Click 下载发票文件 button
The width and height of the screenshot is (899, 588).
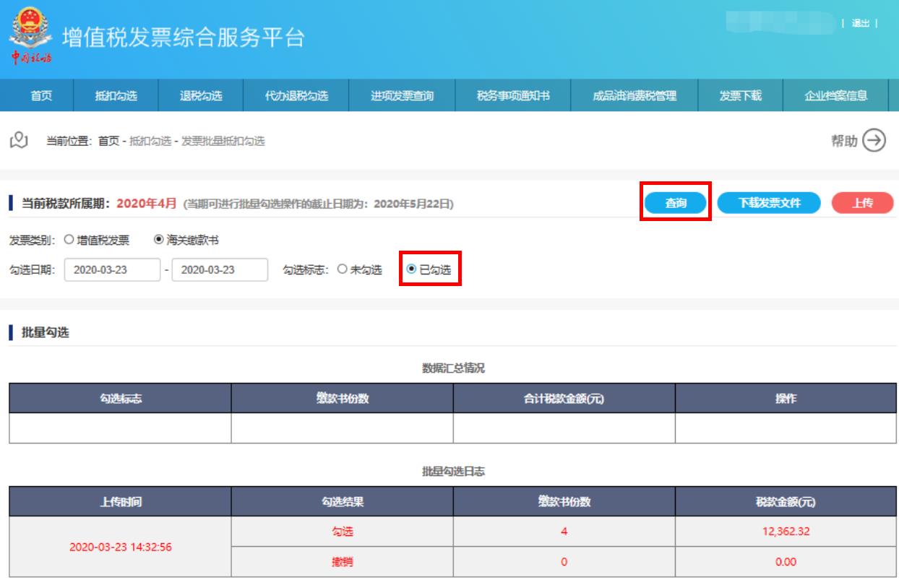click(769, 204)
